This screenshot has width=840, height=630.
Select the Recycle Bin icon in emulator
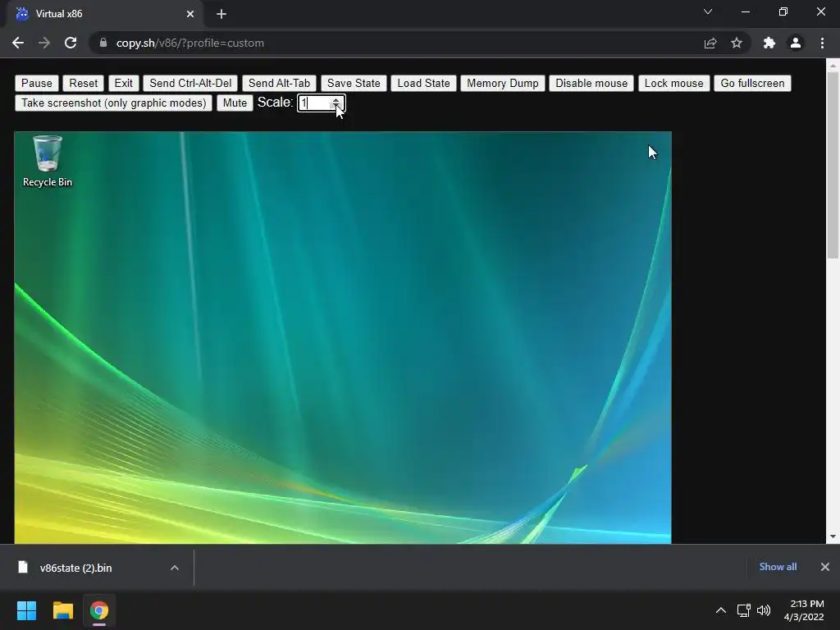(47, 161)
